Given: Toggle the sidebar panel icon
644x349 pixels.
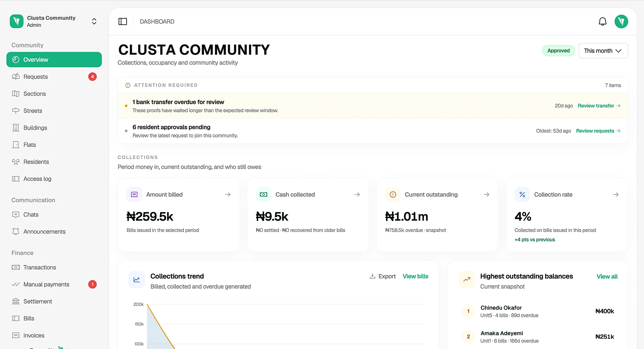Looking at the screenshot, I should click(x=123, y=22).
